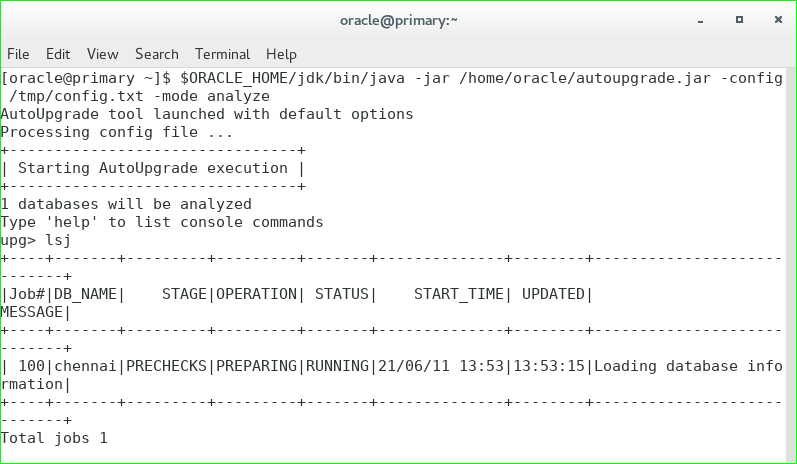Click the 'Total jobs 1' line
This screenshot has height=464, width=797.
click(x=54, y=438)
